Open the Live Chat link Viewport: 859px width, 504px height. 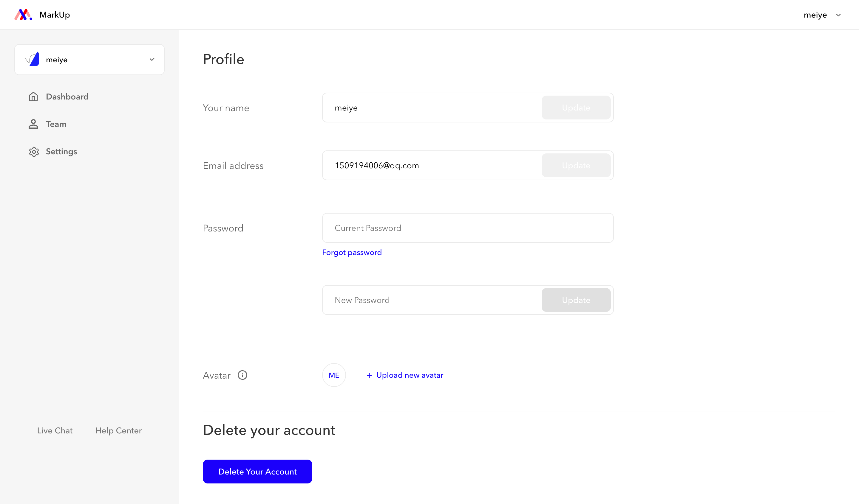click(x=55, y=430)
